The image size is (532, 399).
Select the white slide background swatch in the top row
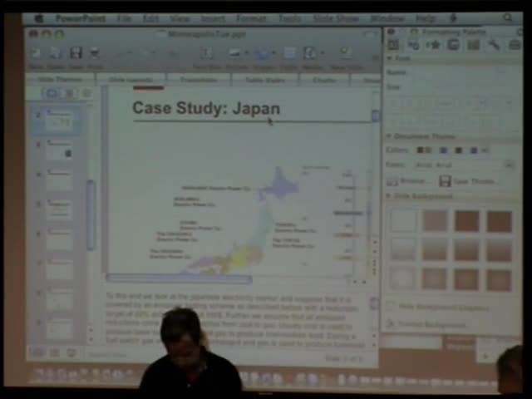click(x=402, y=221)
